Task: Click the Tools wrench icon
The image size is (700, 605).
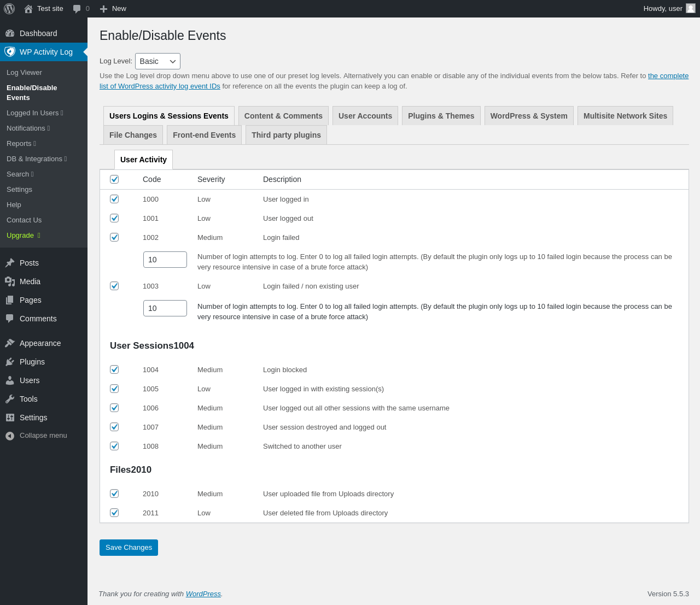Action: (10, 399)
